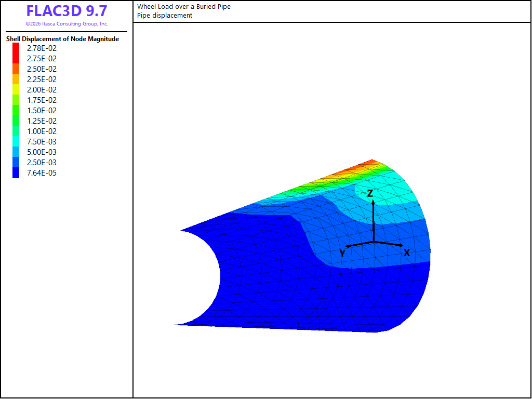Click the yellow 2.00E-02 legend swatch
Viewport: 532px width, 399px height.
pyautogui.click(x=16, y=89)
